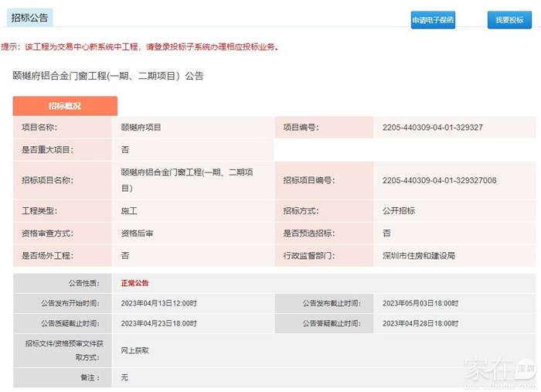Click the 颐樾府铝合金门窗工程 announcement title
The width and height of the screenshot is (541, 392).
coord(108,76)
